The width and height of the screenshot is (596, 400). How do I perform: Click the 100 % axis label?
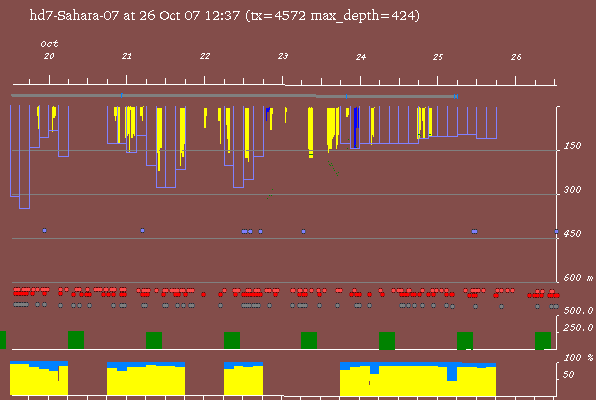pyautogui.click(x=578, y=358)
